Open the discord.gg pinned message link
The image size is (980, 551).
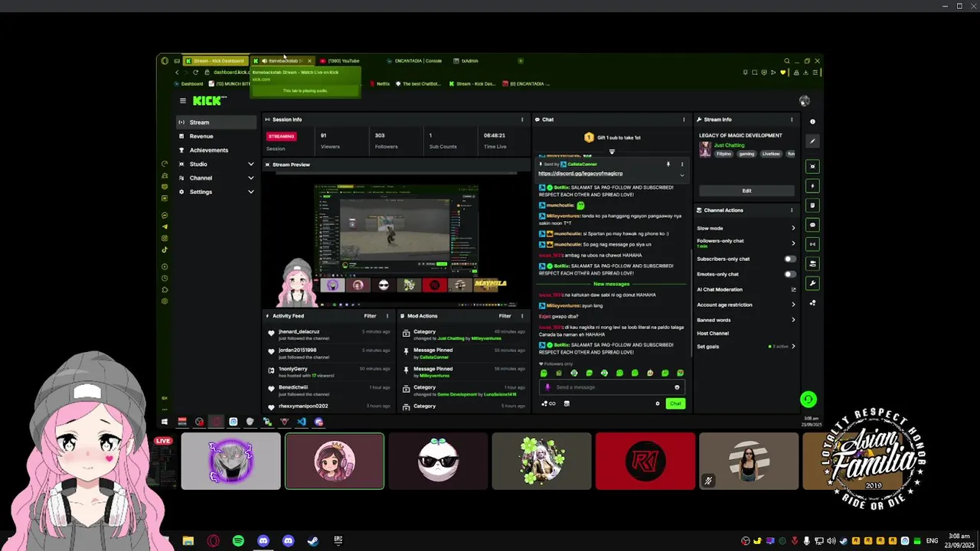[580, 174]
